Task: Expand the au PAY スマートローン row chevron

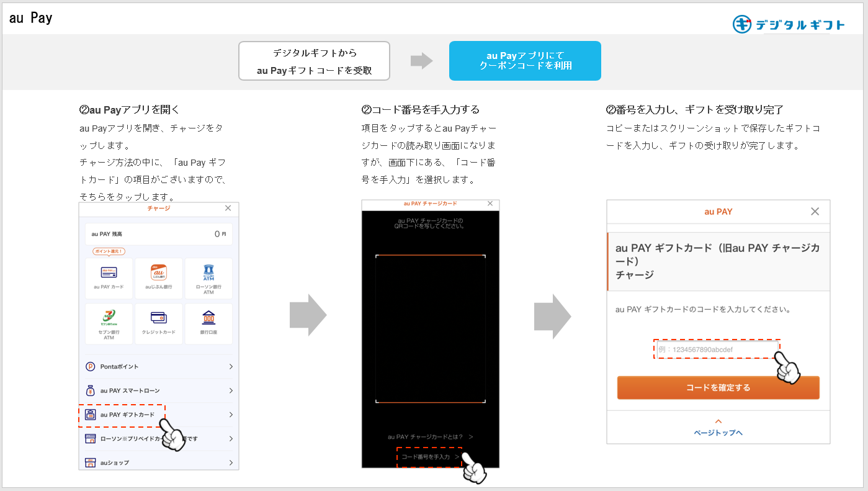Action: coord(231,390)
